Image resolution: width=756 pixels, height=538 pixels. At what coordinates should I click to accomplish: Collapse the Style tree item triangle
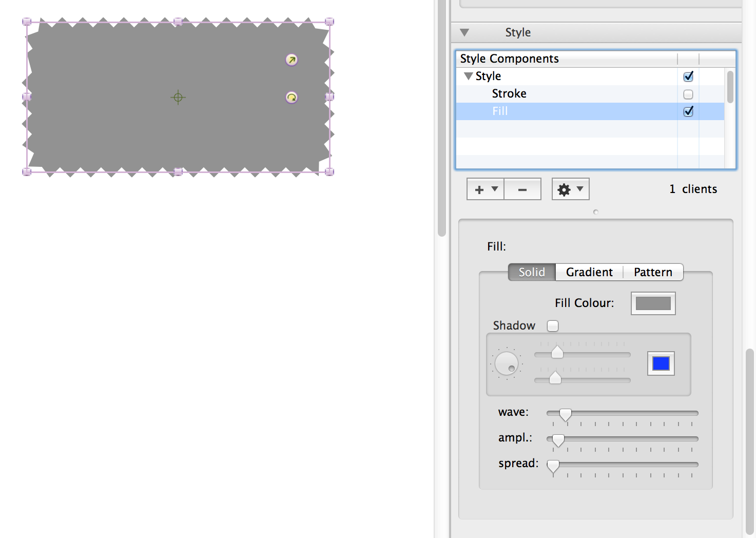click(x=469, y=76)
